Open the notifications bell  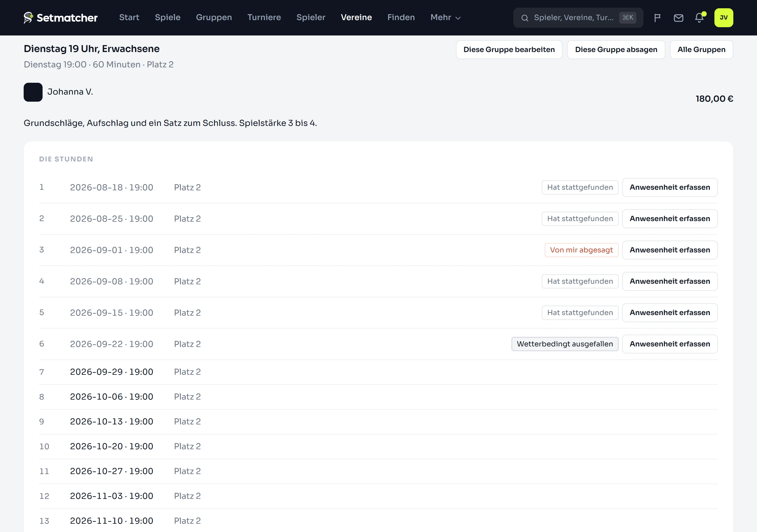pyautogui.click(x=699, y=18)
